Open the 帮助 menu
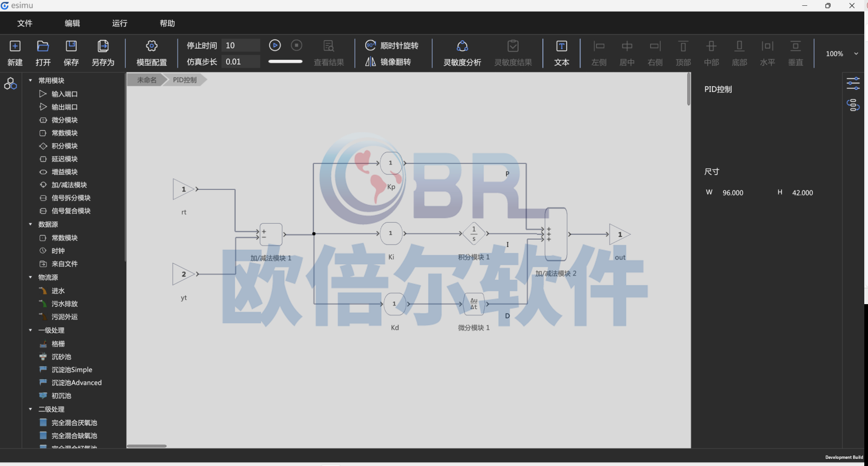 [168, 23]
